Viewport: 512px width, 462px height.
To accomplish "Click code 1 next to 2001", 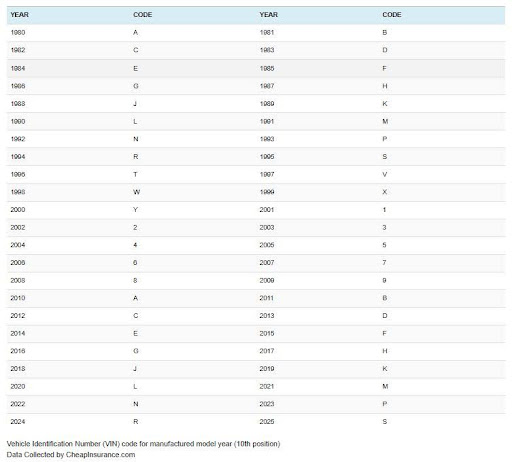I will pos(384,210).
